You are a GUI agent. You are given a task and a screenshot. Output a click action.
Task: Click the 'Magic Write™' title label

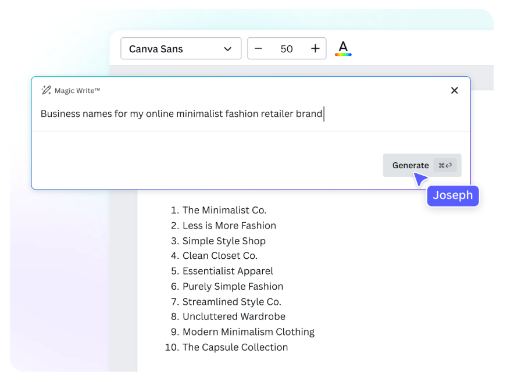pos(77,91)
